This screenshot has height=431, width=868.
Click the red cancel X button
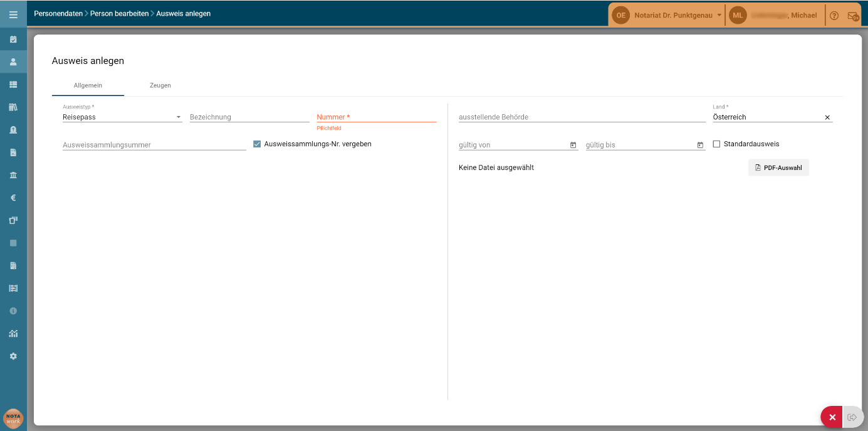(832, 417)
